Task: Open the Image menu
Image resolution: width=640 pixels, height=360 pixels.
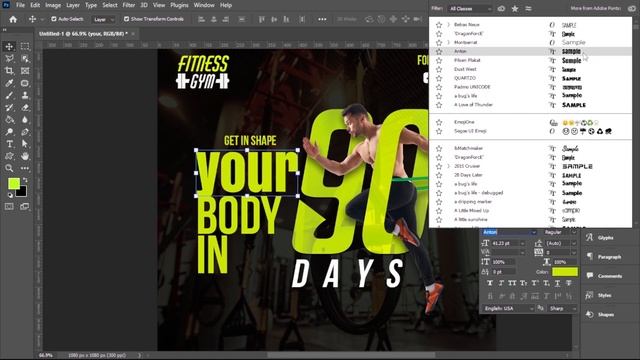Action: pyautogui.click(x=53, y=5)
